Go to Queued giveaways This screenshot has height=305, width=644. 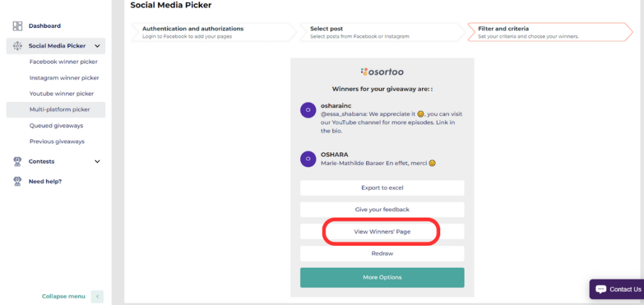pyautogui.click(x=56, y=126)
